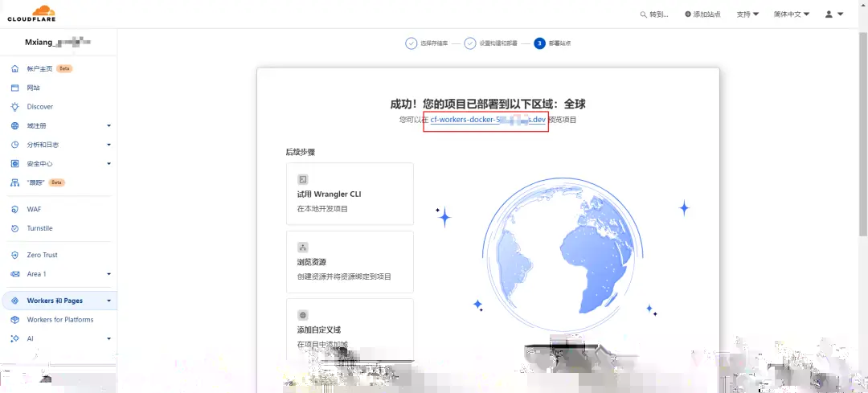The width and height of the screenshot is (868, 393).
Task: Click the resource icon on 浏览资源 card
Action: tap(302, 248)
